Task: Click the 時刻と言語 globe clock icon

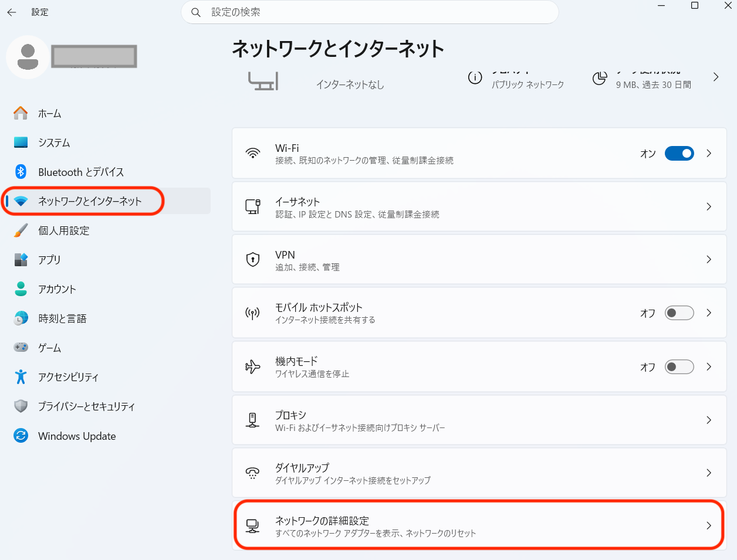Action: [x=21, y=318]
